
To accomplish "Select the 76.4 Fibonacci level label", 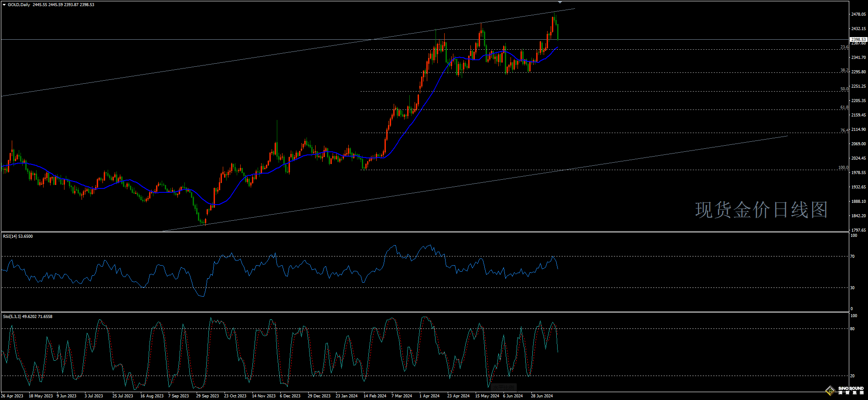I will point(844,130).
